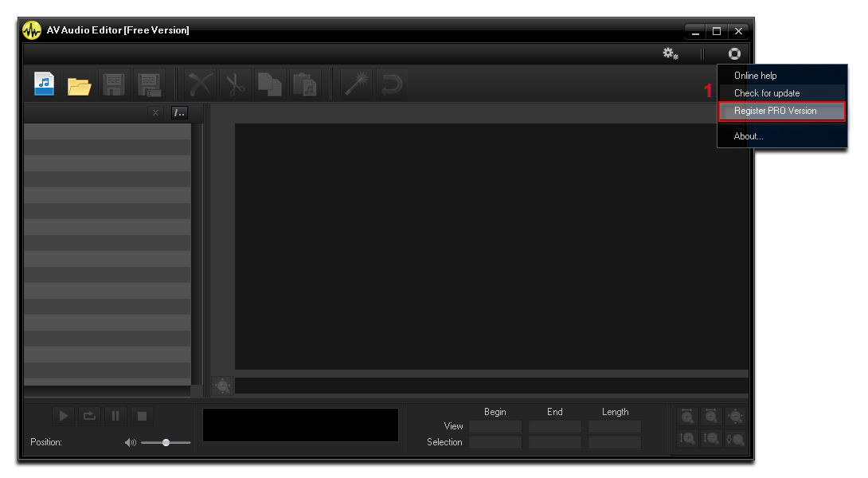Open an existing audio file
868x478 pixels.
(79, 84)
